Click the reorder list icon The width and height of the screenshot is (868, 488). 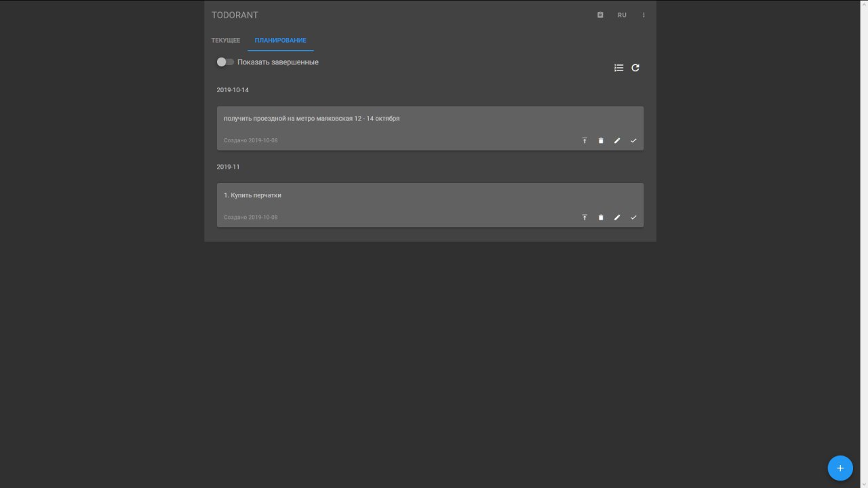click(618, 68)
